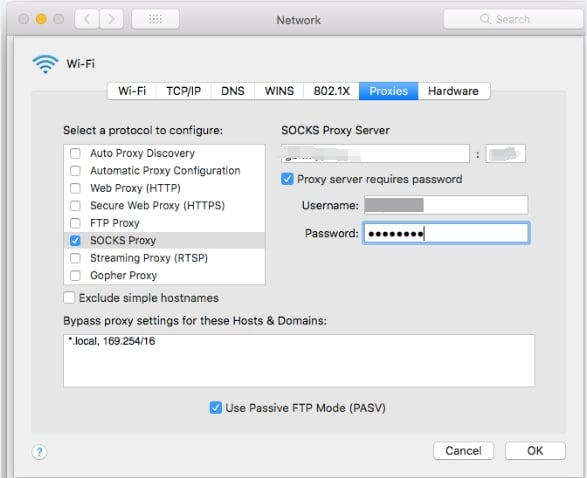
Task: Tick the FTP Proxy checkbox
Action: [75, 223]
